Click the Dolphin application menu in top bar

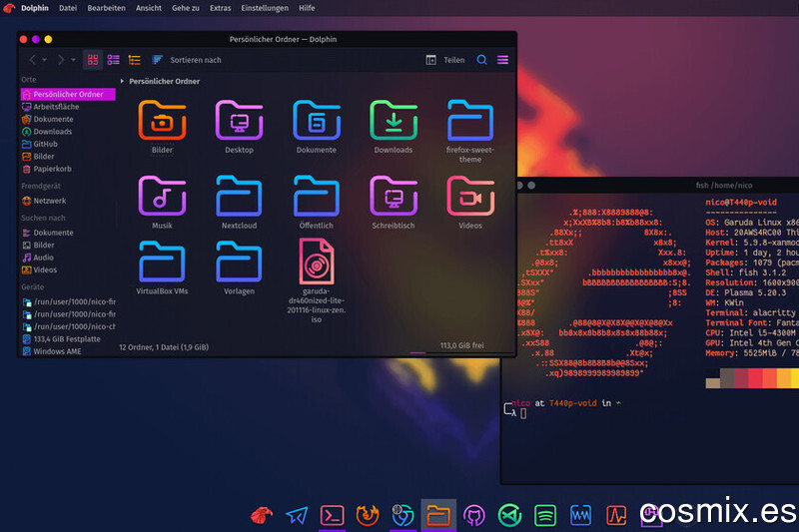click(x=35, y=8)
